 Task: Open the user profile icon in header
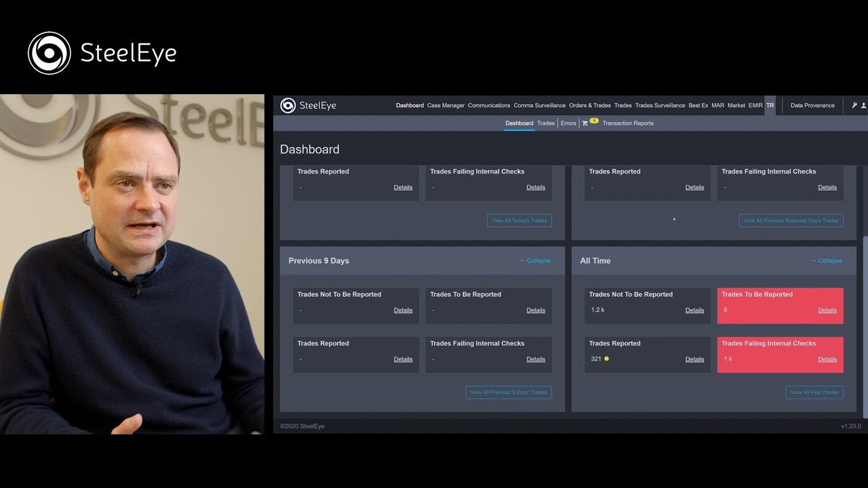point(863,106)
